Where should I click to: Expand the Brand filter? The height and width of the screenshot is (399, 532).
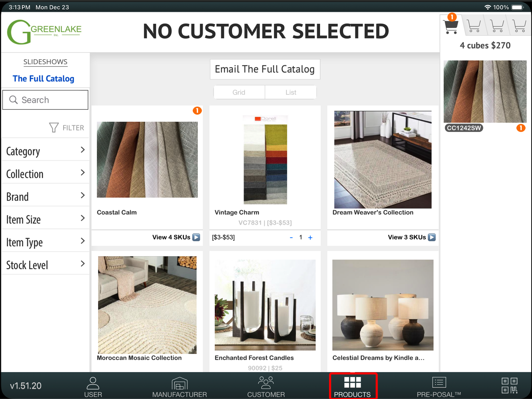coord(45,196)
